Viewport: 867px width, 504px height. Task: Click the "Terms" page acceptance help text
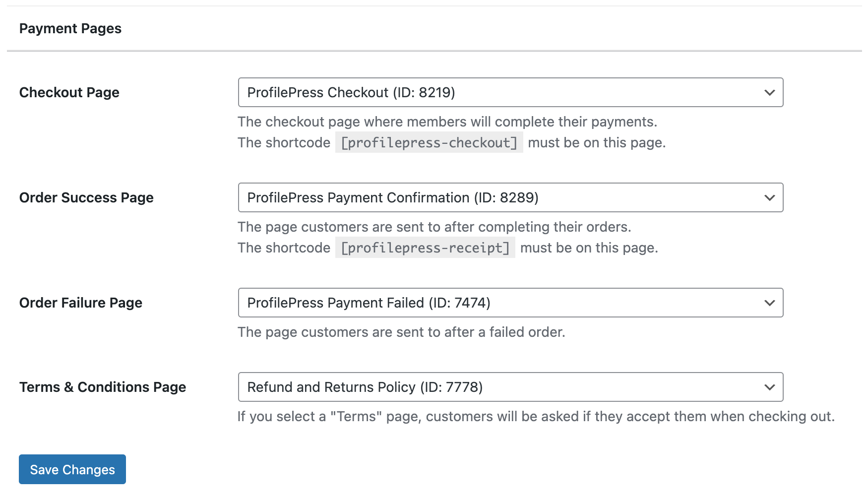(x=536, y=417)
